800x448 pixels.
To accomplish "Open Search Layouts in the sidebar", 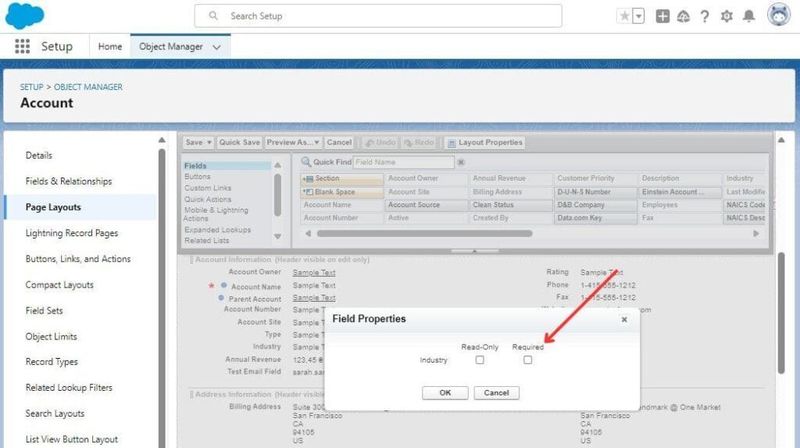I will 55,413.
